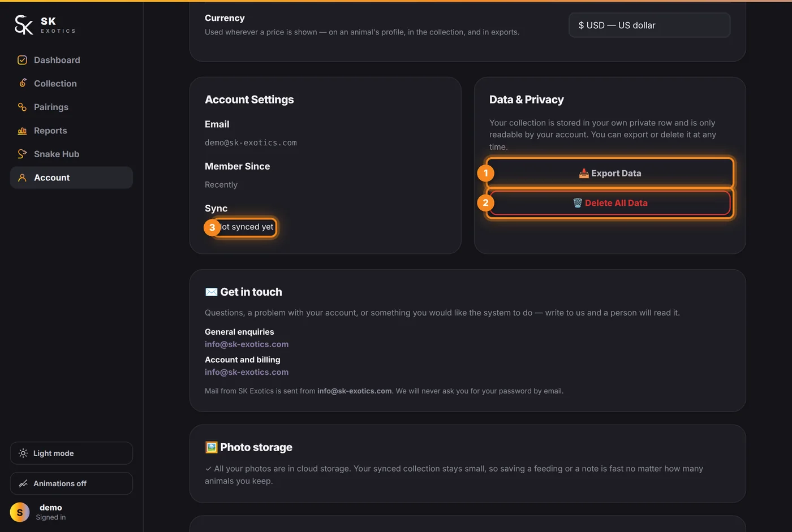
Task: Click the Member Since Recently value
Action: pyautogui.click(x=221, y=185)
